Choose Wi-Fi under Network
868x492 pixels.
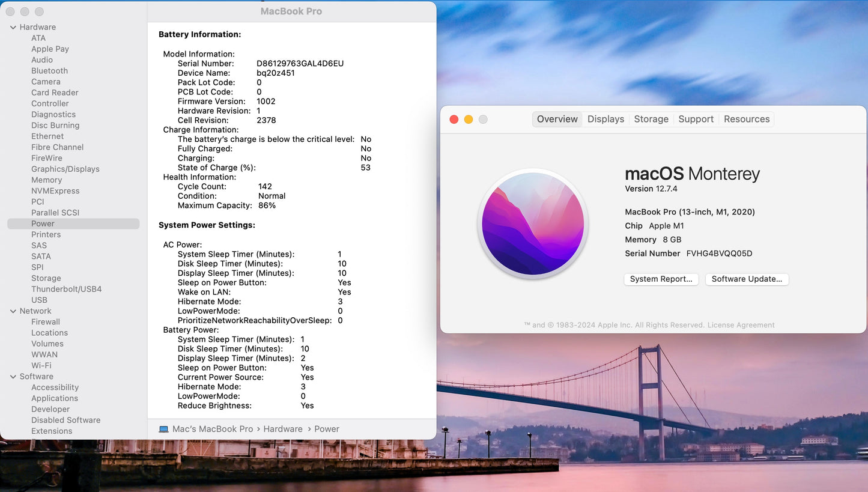point(41,365)
